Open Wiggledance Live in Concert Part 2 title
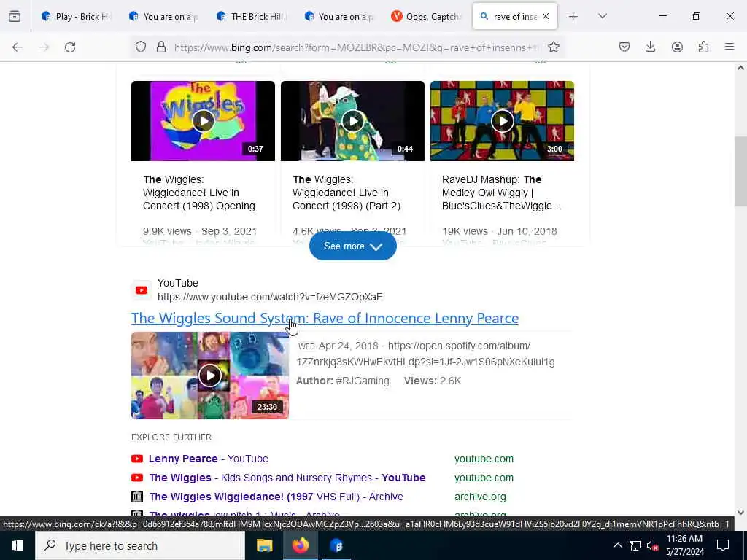This screenshot has height=560, width=747. tap(347, 192)
